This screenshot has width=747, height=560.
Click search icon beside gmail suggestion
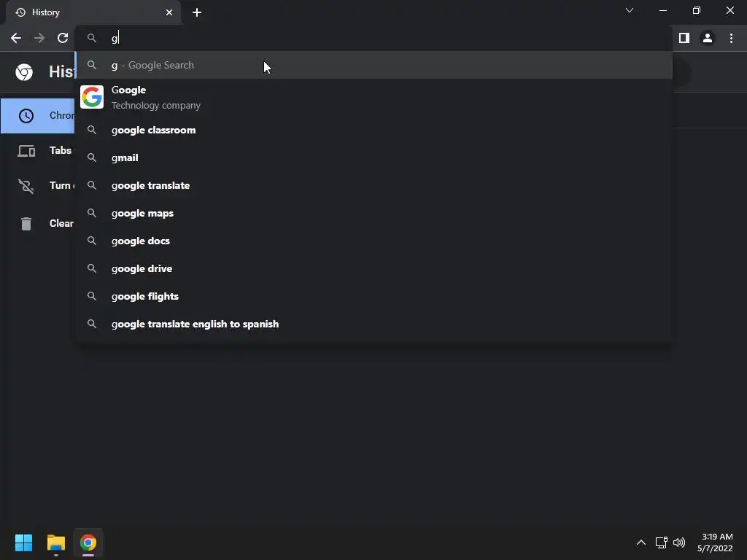tap(92, 157)
